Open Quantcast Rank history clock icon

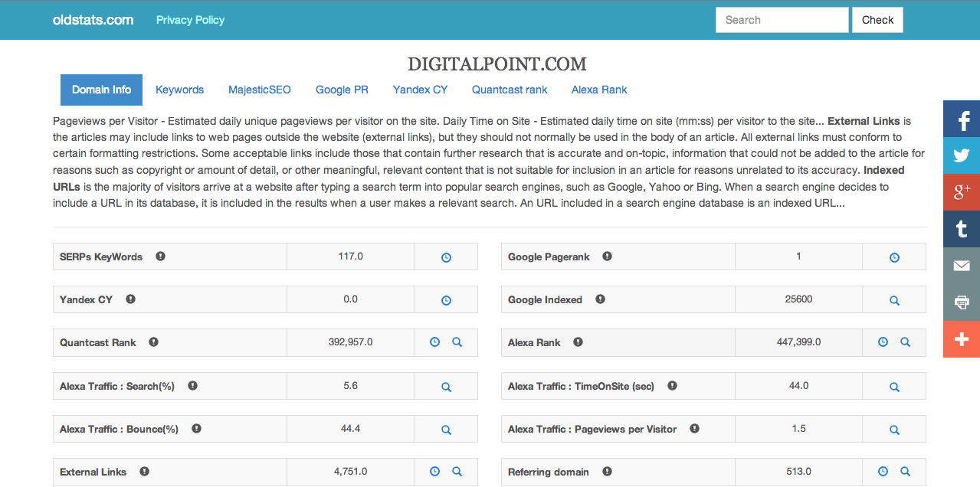[x=434, y=342]
